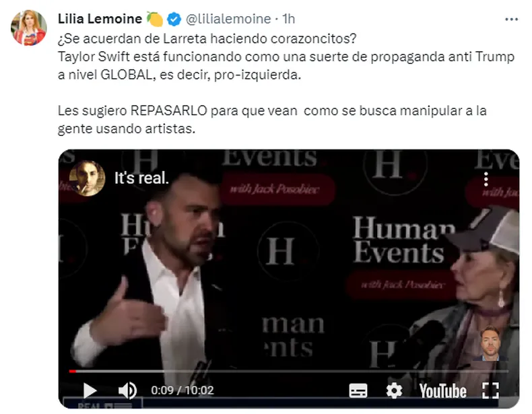The width and height of the screenshot is (532, 414).
Task: Open video settings gear
Action: (394, 390)
